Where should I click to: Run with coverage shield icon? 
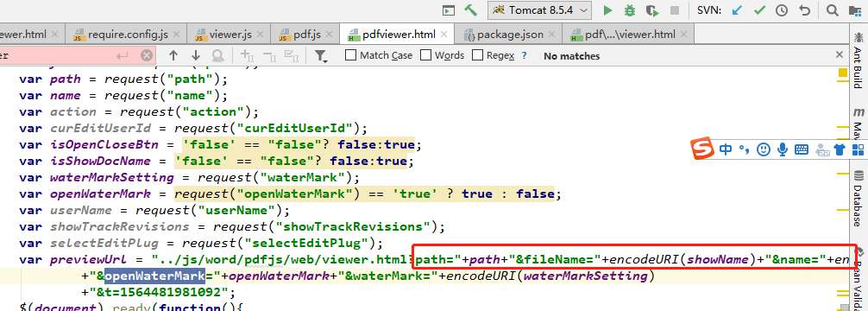click(x=652, y=10)
